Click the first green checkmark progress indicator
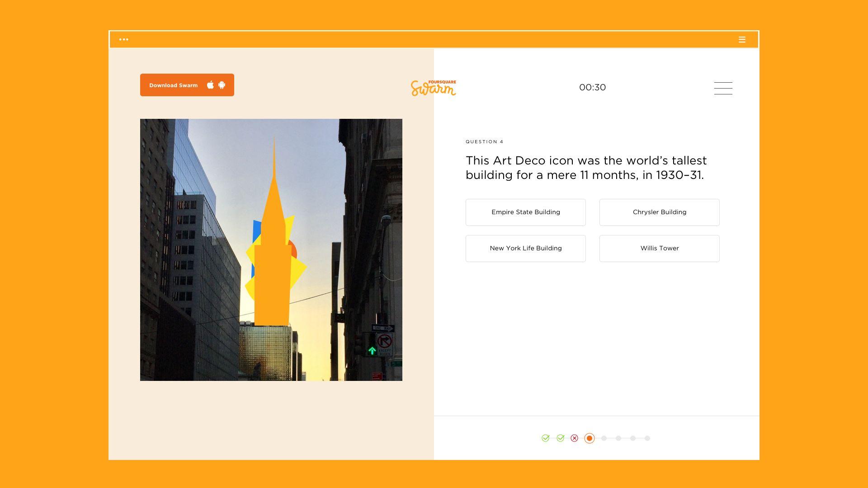The width and height of the screenshot is (868, 488). pyautogui.click(x=546, y=438)
